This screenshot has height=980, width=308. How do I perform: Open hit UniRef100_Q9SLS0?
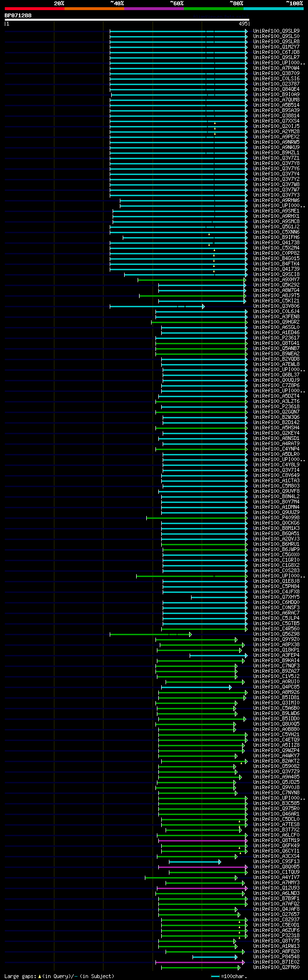276,37
